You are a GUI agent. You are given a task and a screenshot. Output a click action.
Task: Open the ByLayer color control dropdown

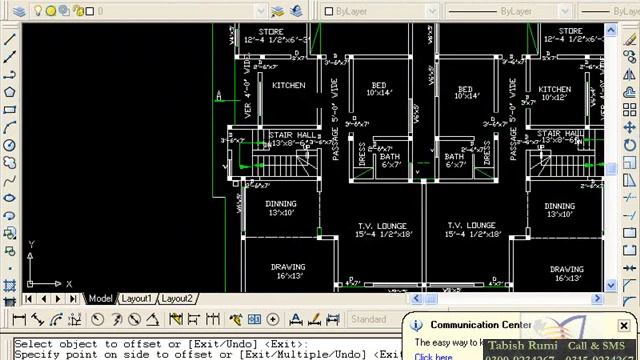[432, 11]
